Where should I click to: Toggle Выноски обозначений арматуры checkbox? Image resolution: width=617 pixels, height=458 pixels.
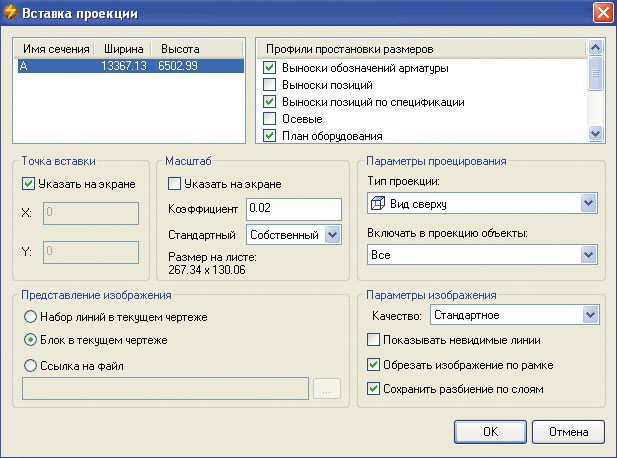pos(269,68)
